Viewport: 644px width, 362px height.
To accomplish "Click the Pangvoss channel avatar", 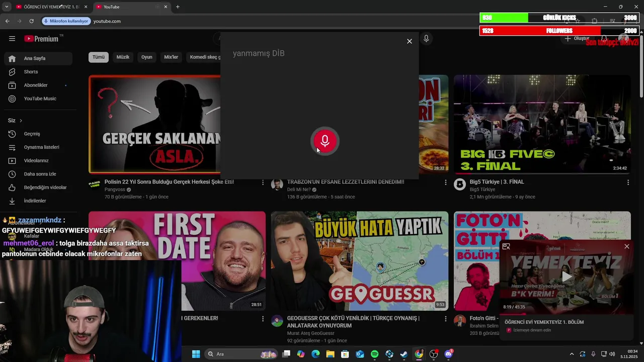I will 95,185.
